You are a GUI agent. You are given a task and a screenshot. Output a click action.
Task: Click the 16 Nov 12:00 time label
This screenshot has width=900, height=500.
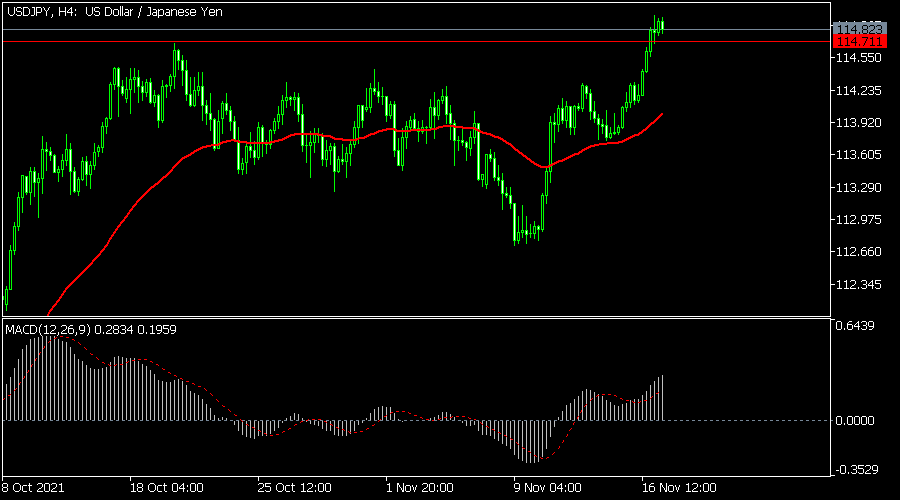(679, 488)
